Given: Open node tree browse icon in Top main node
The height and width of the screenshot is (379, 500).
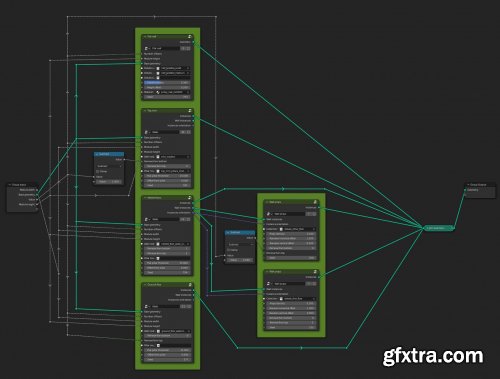Looking at the screenshot, I should [147, 132].
